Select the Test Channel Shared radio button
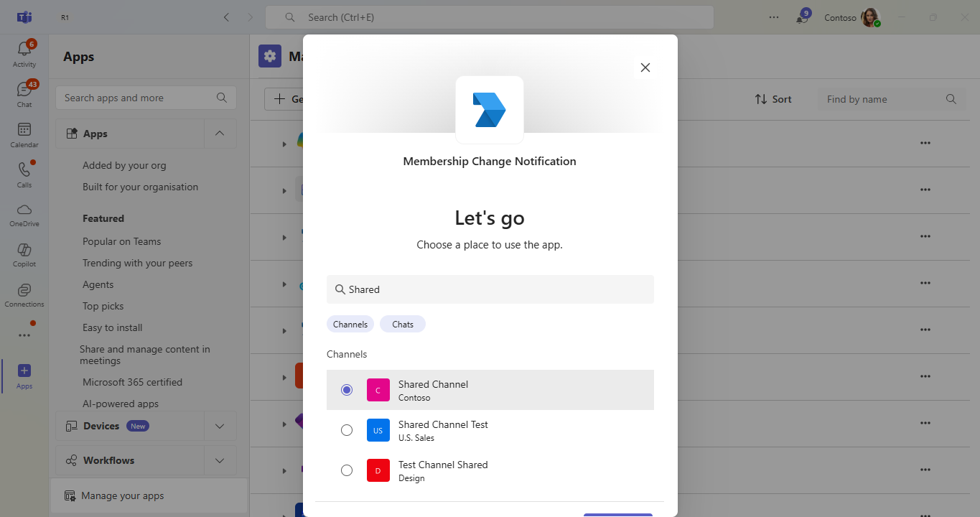Image resolution: width=980 pixels, height=517 pixels. (x=347, y=470)
